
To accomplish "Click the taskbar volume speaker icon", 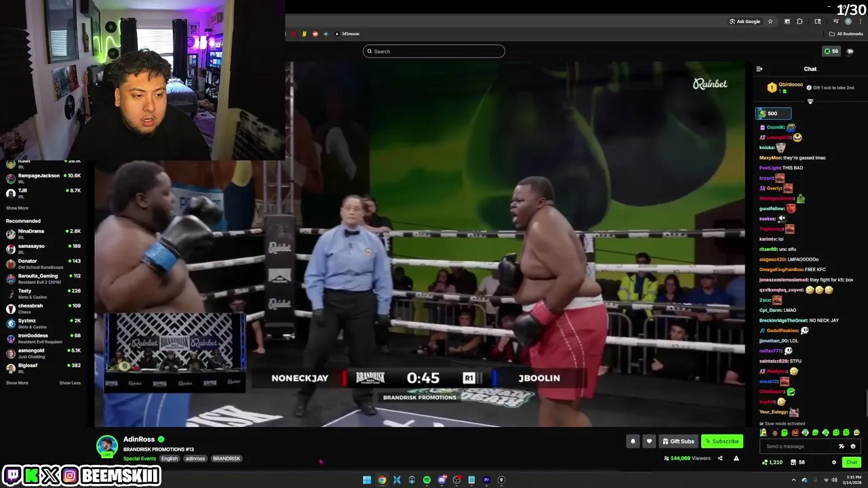I will tap(834, 480).
